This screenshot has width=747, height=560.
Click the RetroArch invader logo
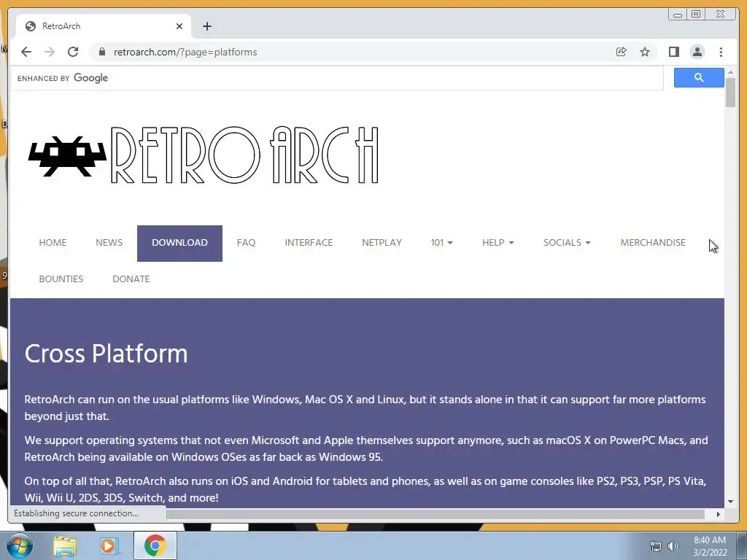point(67,156)
